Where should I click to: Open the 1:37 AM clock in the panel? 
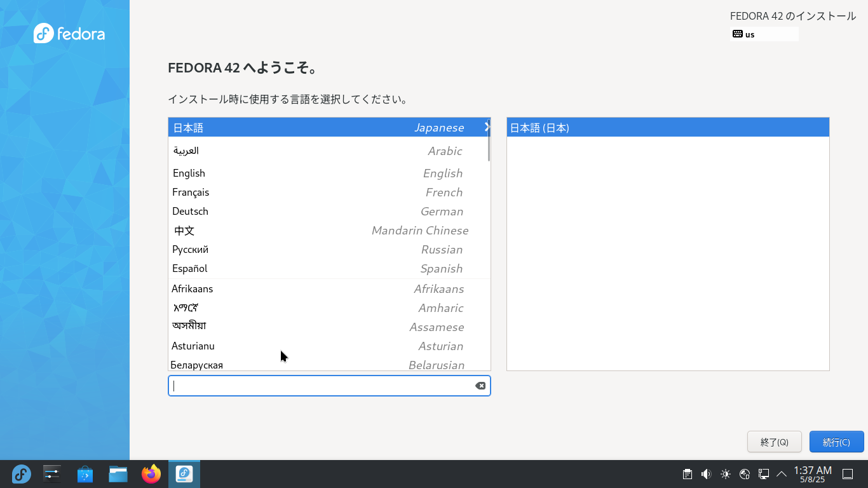tap(813, 474)
